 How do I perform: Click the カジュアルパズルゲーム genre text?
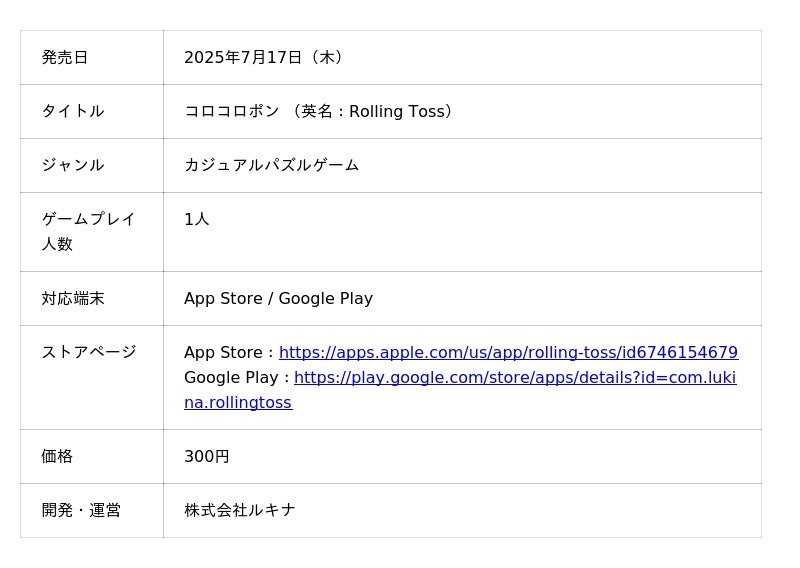[x=272, y=166]
